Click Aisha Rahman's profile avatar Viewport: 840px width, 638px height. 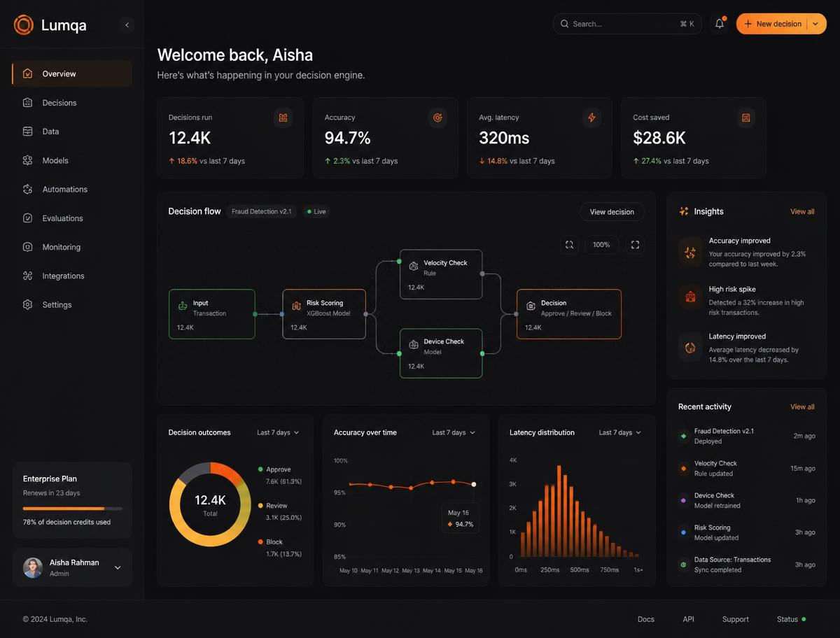click(x=33, y=567)
